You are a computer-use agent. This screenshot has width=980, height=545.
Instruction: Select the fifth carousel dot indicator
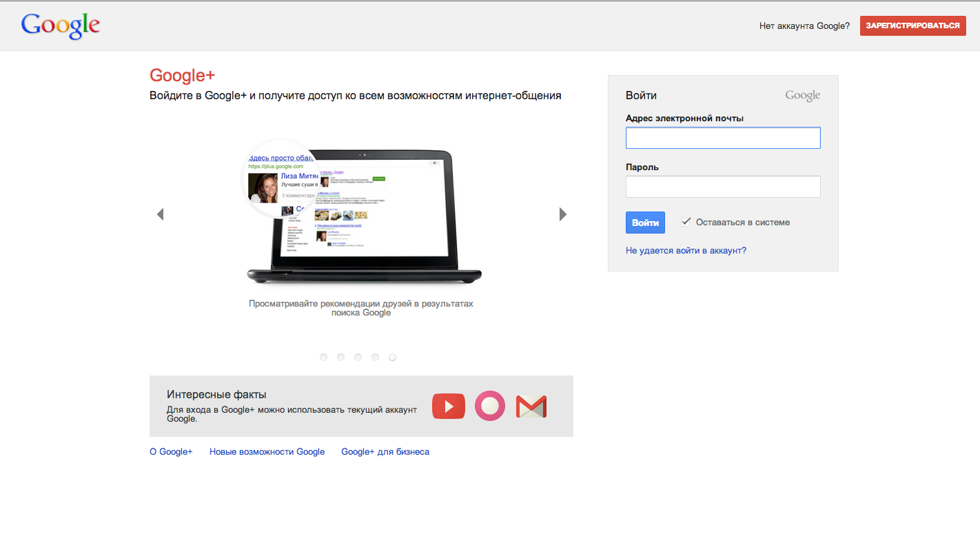393,357
